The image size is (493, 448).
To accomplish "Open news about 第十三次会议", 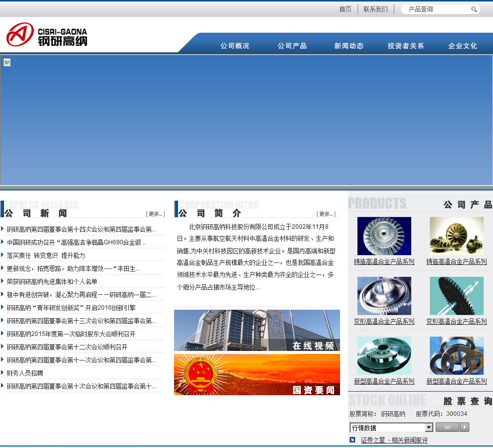I will [81, 321].
